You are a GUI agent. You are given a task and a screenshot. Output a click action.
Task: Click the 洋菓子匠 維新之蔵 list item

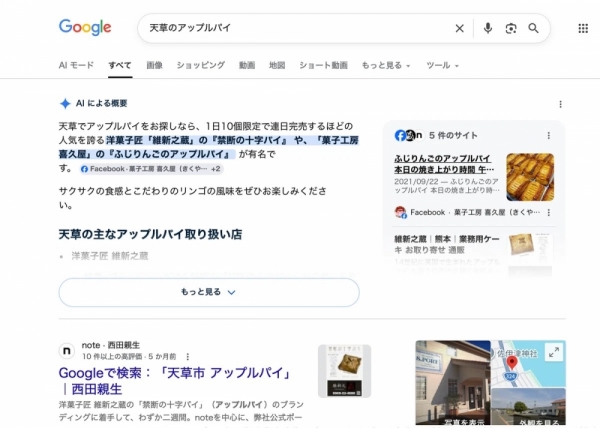click(109, 256)
